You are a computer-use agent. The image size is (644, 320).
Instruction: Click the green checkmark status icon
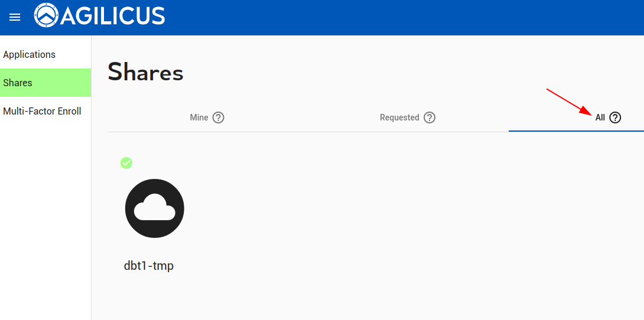pos(126,163)
